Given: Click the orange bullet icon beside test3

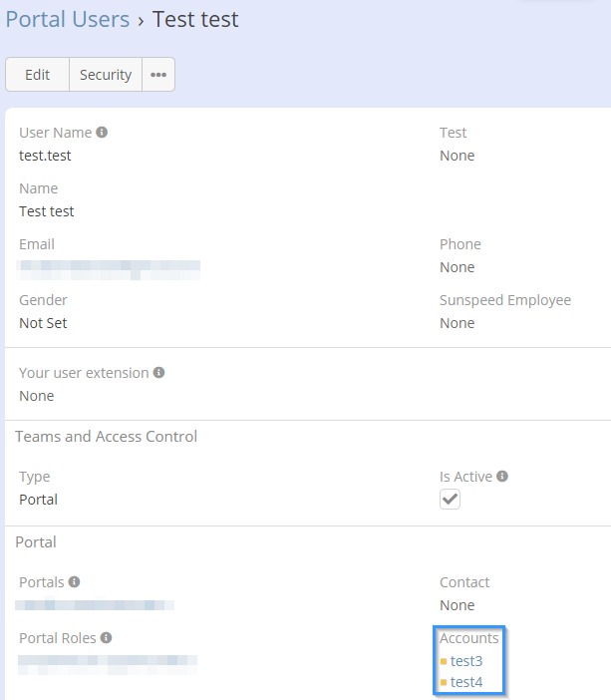Looking at the screenshot, I should (x=444, y=660).
